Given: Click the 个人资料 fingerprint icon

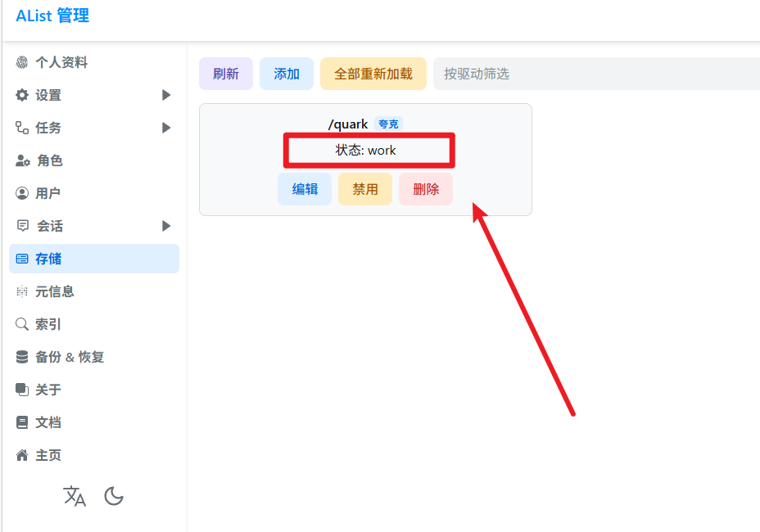Looking at the screenshot, I should point(22,62).
